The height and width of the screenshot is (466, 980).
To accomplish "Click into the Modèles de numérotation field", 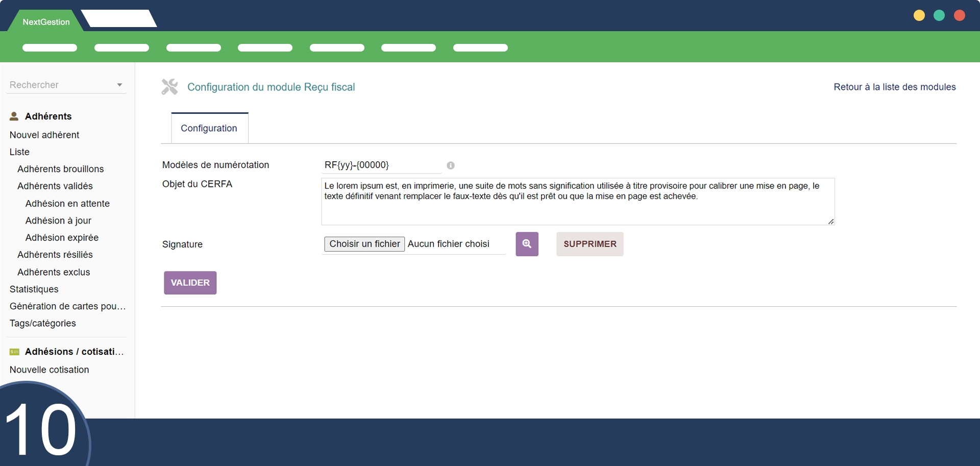I will coord(381,165).
